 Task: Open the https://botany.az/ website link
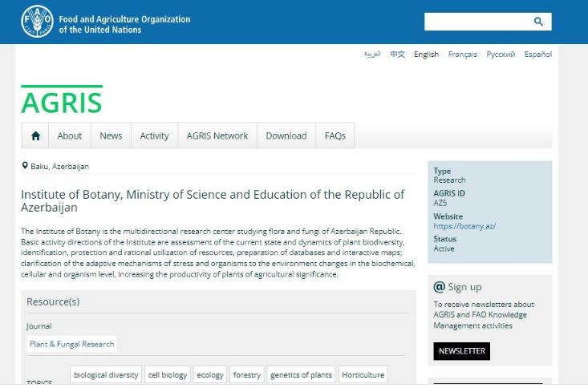point(464,226)
